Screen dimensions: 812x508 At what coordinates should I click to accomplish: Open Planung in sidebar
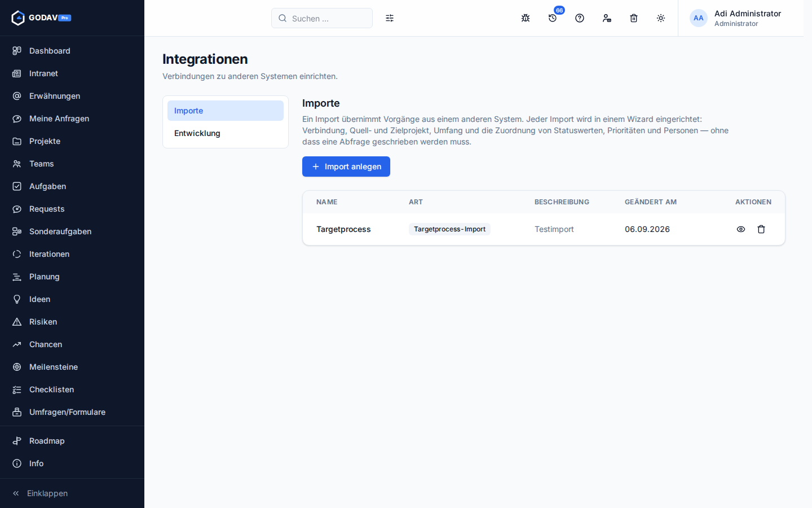click(x=72, y=277)
